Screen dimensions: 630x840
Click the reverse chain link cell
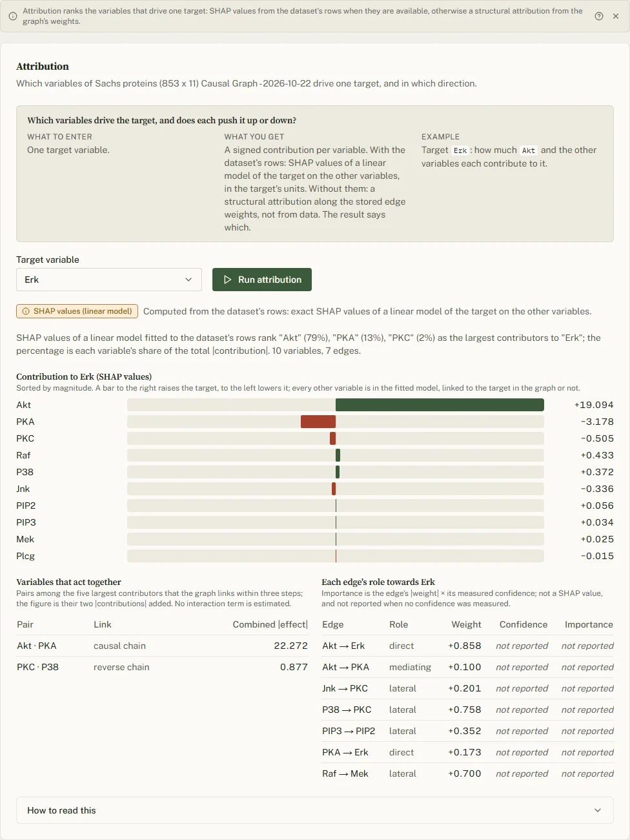tap(121, 667)
